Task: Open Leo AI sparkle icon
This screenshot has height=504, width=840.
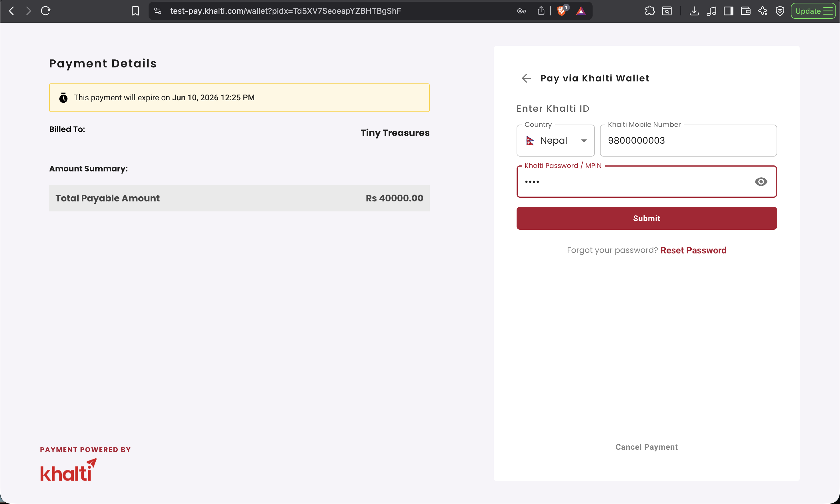Action: [x=763, y=11]
